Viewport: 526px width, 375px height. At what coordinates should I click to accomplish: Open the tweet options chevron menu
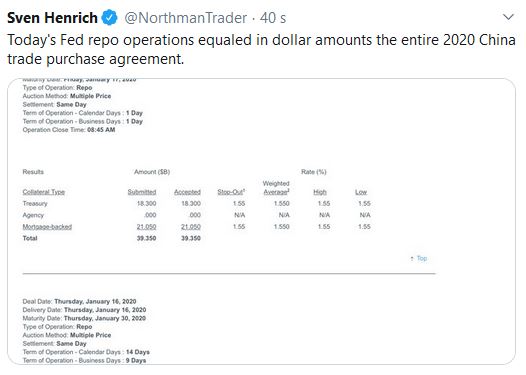click(x=509, y=17)
